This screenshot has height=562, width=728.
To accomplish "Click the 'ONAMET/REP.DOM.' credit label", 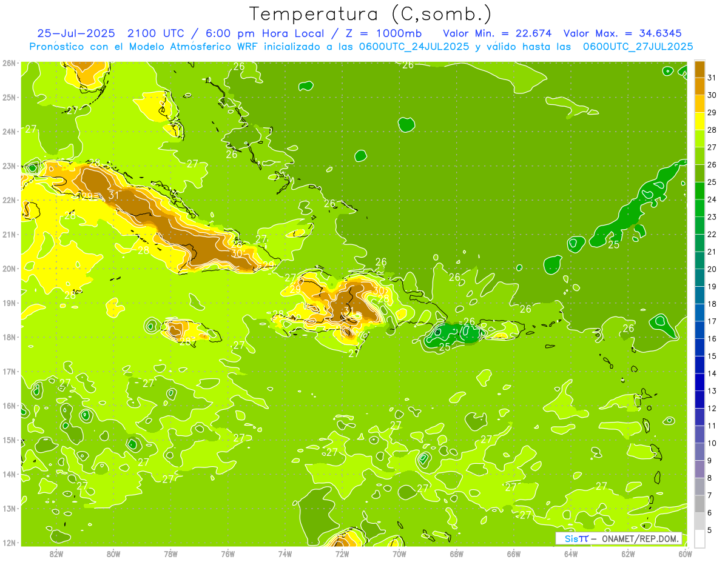I will pos(639,538).
